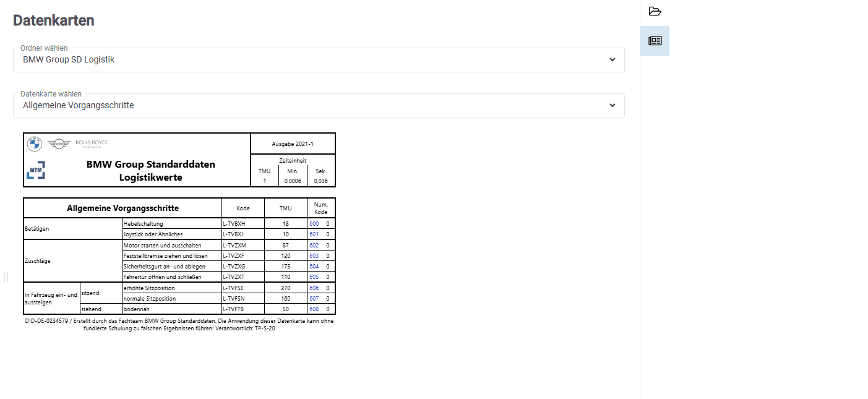Click the Rolls-Royce logo on the card
The height and width of the screenshot is (399, 868).
(x=92, y=143)
